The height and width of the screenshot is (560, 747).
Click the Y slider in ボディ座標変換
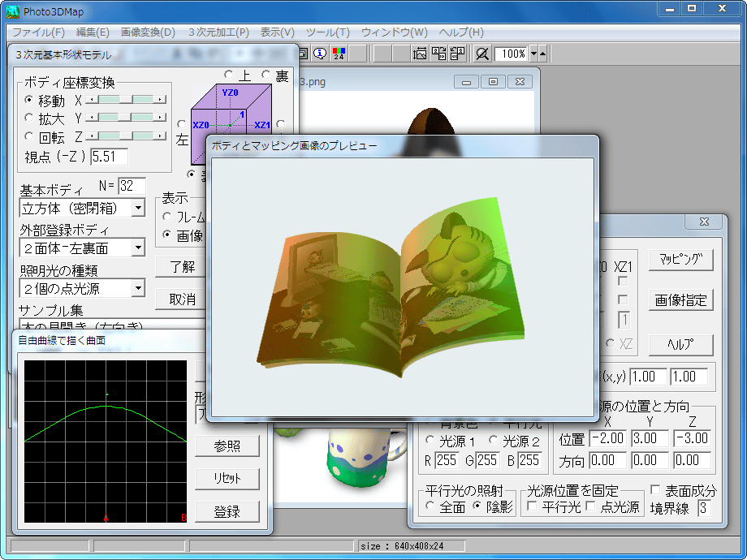(126, 117)
